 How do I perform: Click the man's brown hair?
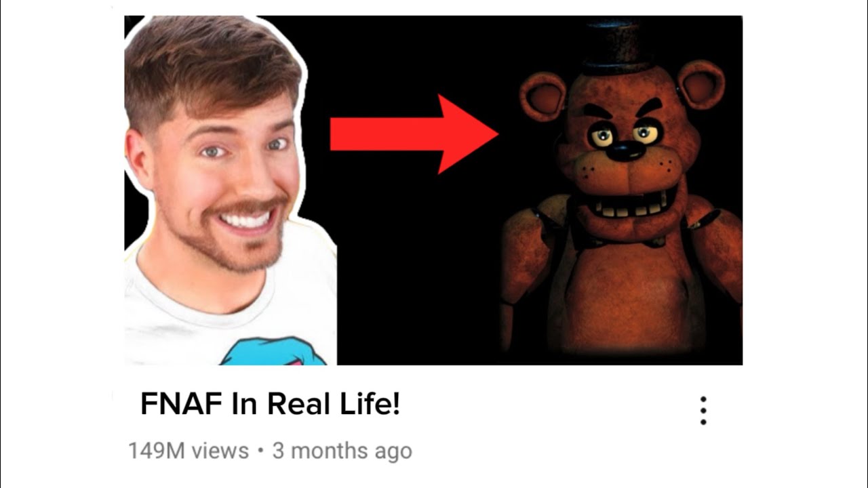(210, 68)
